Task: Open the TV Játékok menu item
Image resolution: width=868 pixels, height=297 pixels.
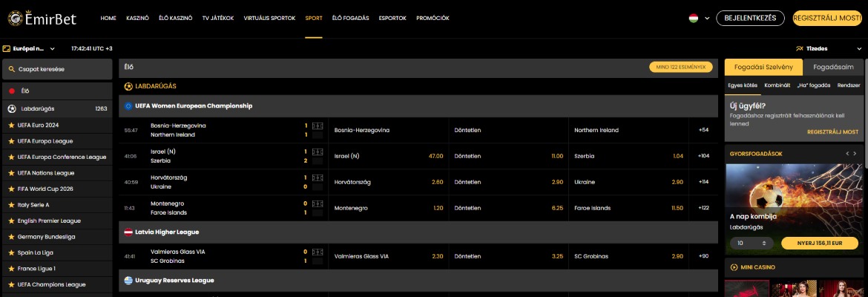Action: (x=218, y=19)
